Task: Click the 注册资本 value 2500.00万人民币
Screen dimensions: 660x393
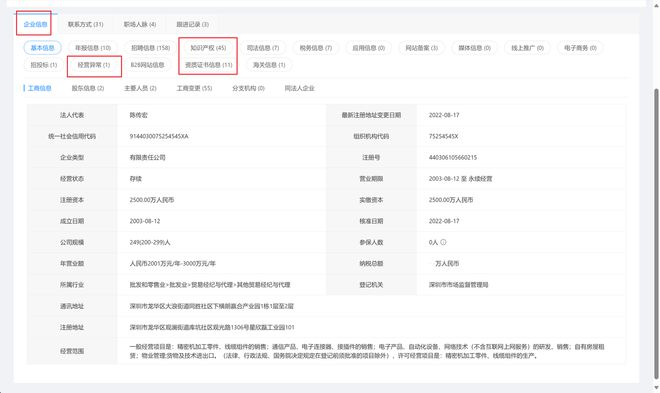Action: 152,200
